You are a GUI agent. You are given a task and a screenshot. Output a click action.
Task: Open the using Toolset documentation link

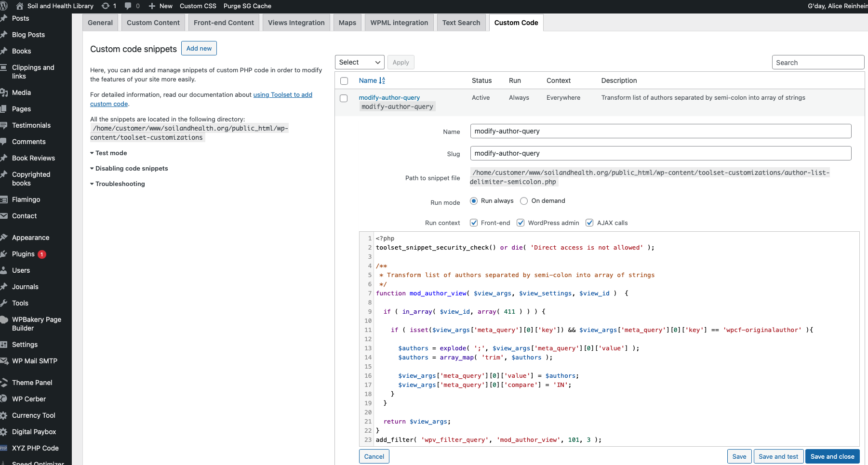(282, 94)
